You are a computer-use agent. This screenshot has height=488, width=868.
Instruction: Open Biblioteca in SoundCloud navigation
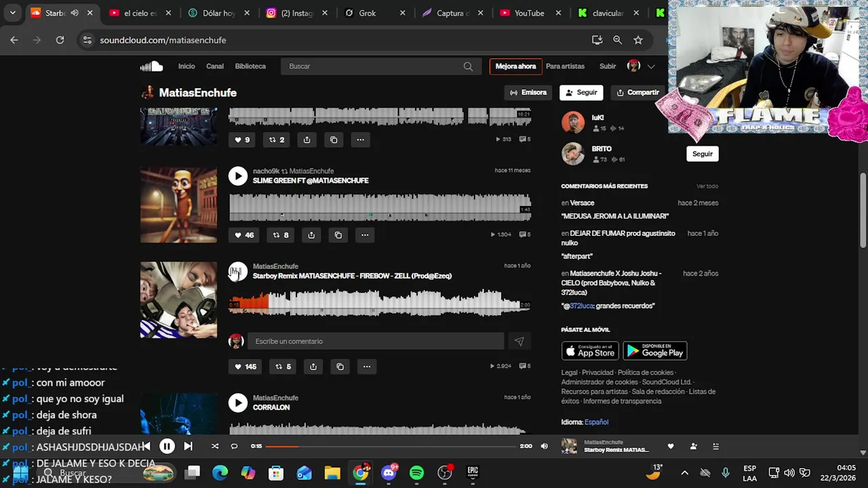(250, 66)
